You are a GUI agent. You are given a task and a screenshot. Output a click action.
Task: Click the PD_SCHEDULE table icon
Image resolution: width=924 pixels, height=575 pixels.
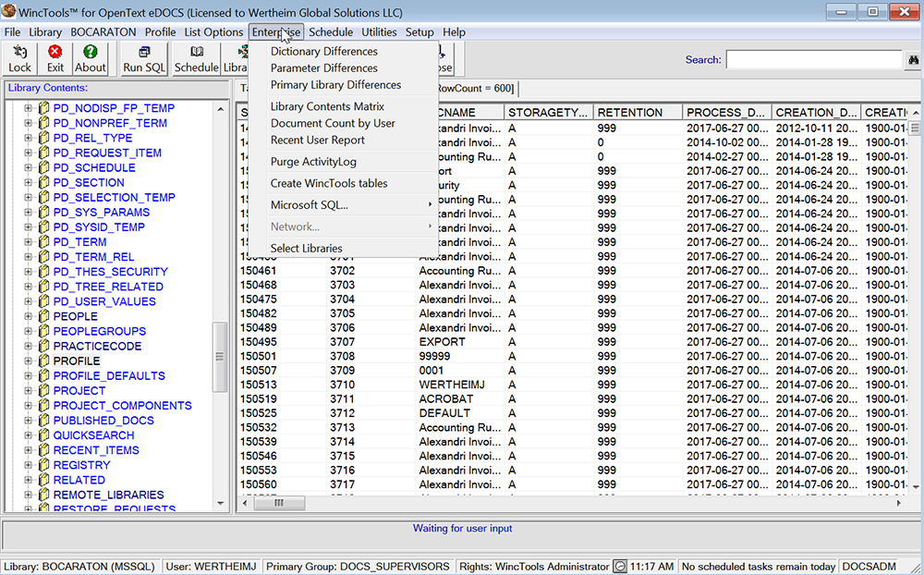pyautogui.click(x=43, y=167)
